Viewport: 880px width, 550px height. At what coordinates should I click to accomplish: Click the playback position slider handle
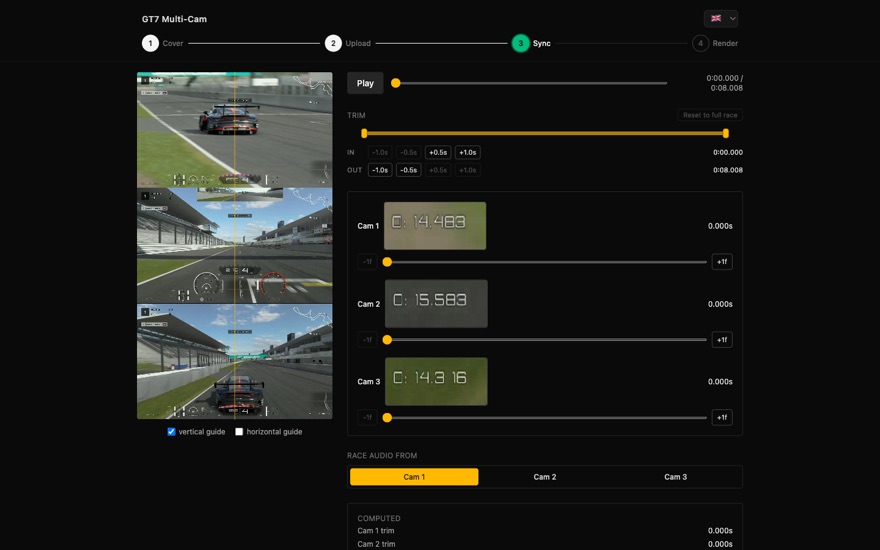tap(396, 83)
